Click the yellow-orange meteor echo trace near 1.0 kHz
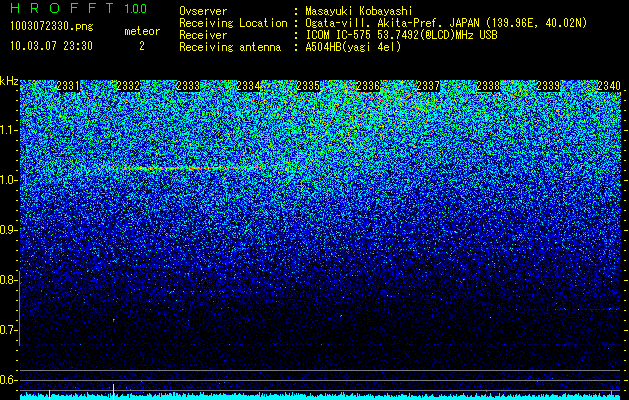The width and height of the screenshot is (629, 400). click(x=193, y=168)
